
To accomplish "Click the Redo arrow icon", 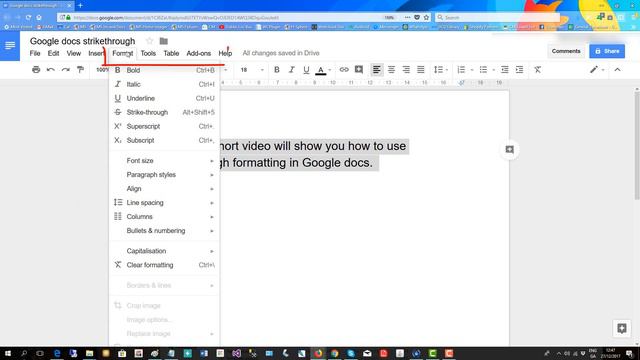I will point(65,69).
